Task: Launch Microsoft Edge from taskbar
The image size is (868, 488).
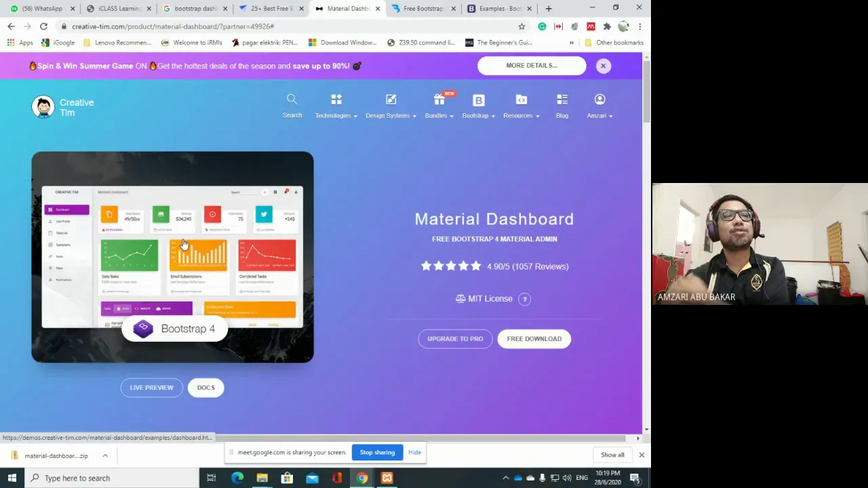Action: coord(237,478)
